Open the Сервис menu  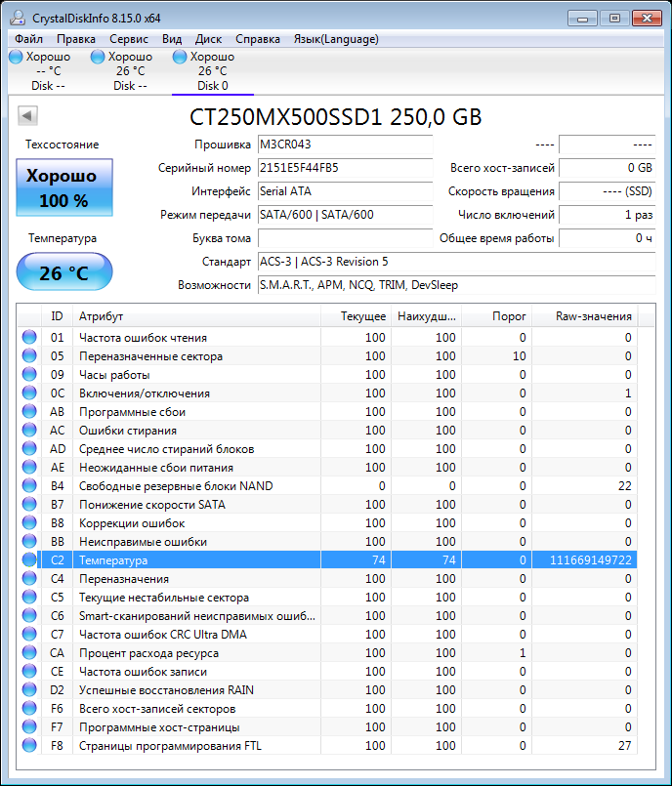(x=129, y=39)
